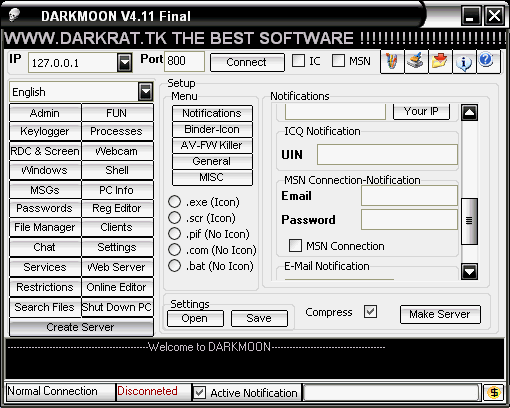Minimize the DARKMOON window
Image resolution: width=510 pixels, height=408 pixels.
[x=471, y=15]
